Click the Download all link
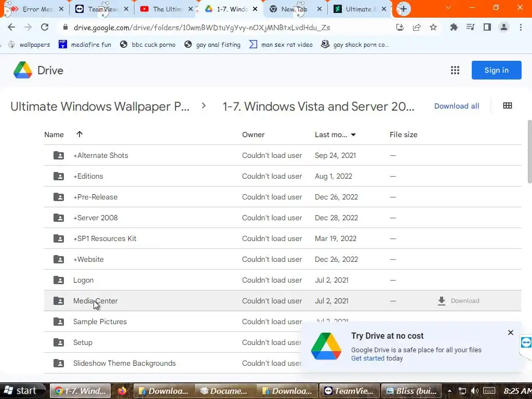532x399 pixels. point(457,106)
